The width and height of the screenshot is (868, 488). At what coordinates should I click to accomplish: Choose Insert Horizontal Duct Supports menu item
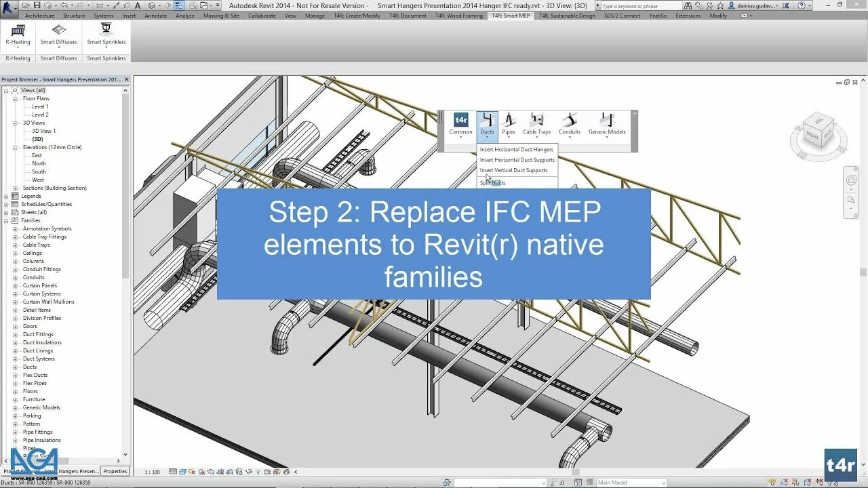[517, 160]
